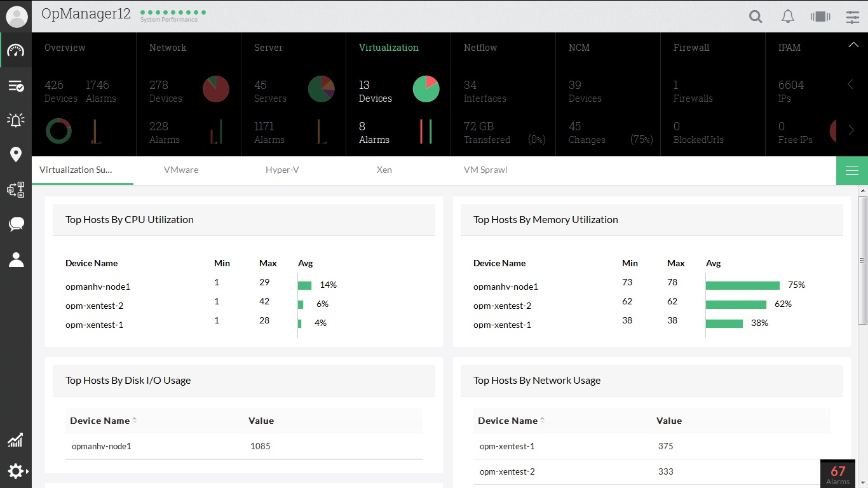Click the 375 network usage value
868x488 pixels.
666,446
